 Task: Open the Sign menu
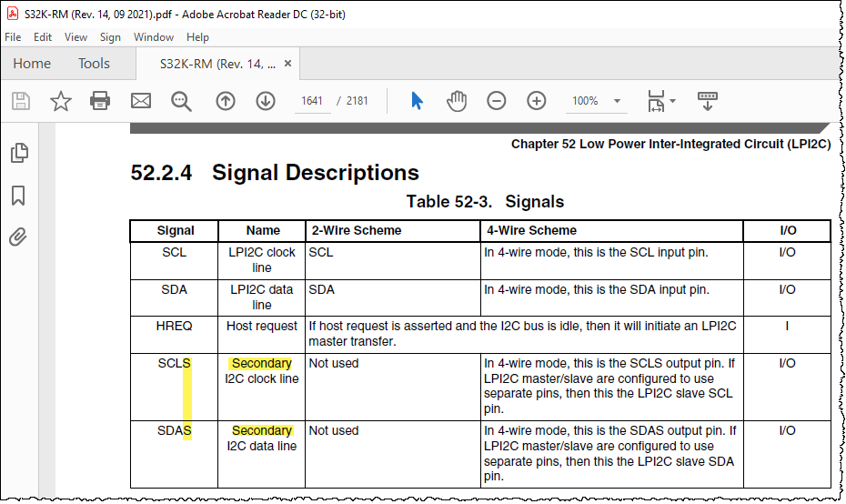click(110, 37)
